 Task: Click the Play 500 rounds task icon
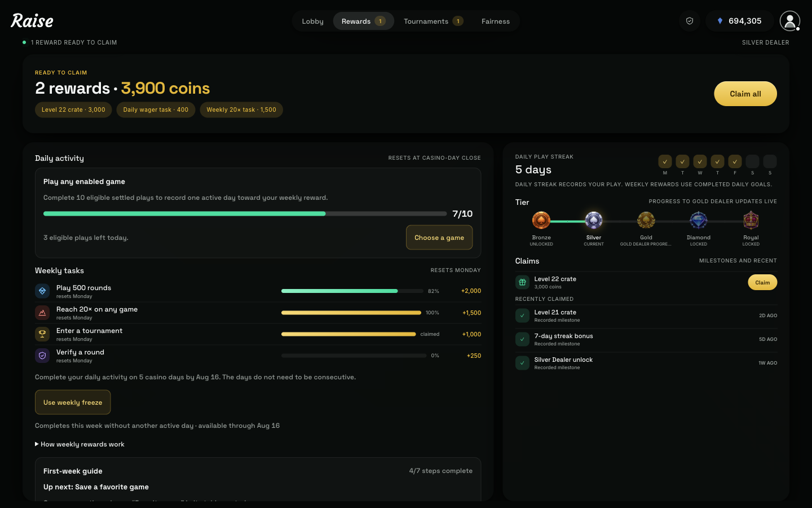42,291
